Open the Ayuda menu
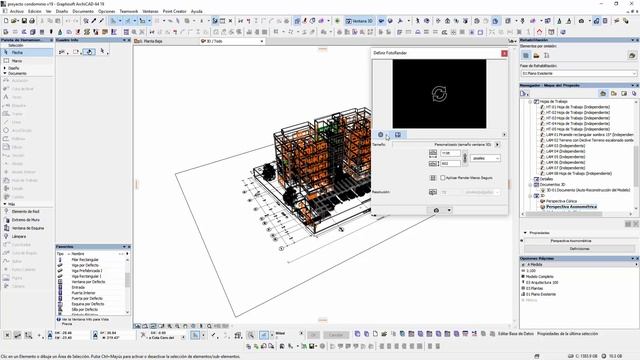Image resolution: width=640 pixels, height=360 pixels. coord(197,11)
